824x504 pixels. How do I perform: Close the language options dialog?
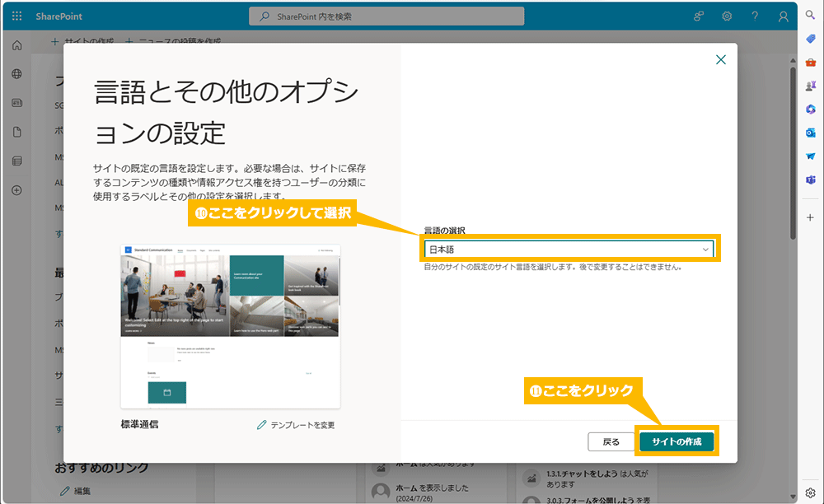pyautogui.click(x=721, y=60)
